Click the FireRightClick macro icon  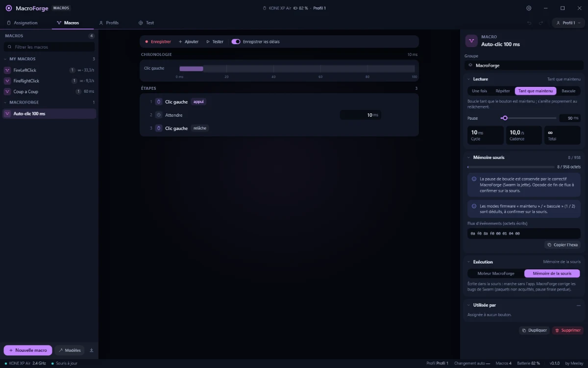pos(7,81)
